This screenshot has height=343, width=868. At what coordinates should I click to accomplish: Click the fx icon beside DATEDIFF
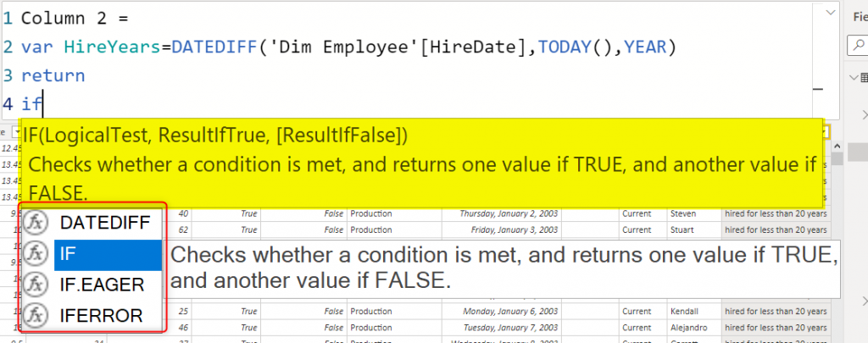(36, 223)
